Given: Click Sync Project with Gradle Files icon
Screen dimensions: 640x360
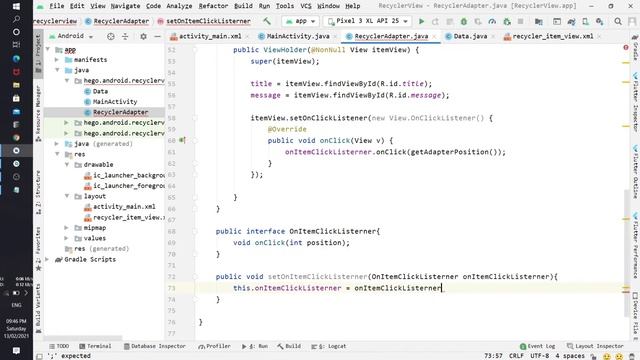Looking at the screenshot, I should click(x=571, y=21).
